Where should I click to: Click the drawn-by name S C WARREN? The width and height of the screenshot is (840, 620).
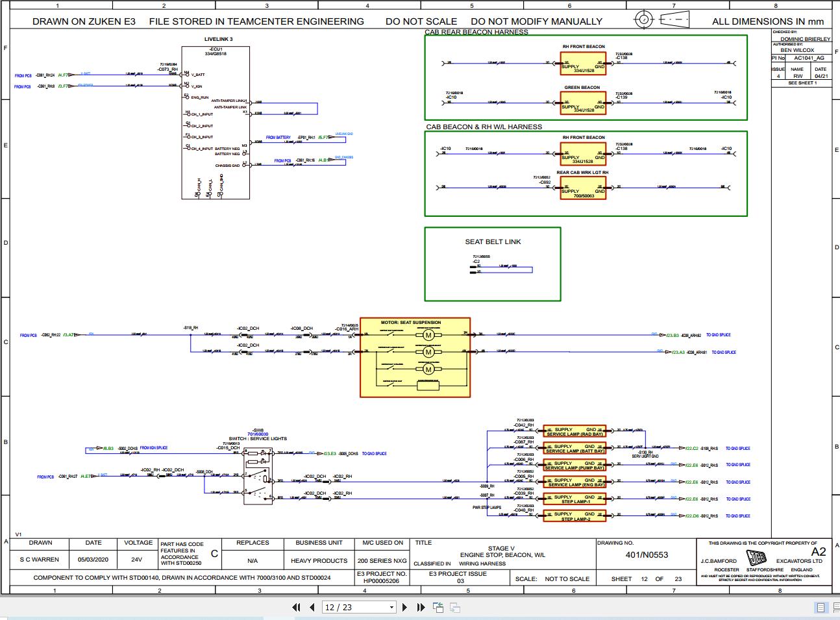(x=40, y=560)
